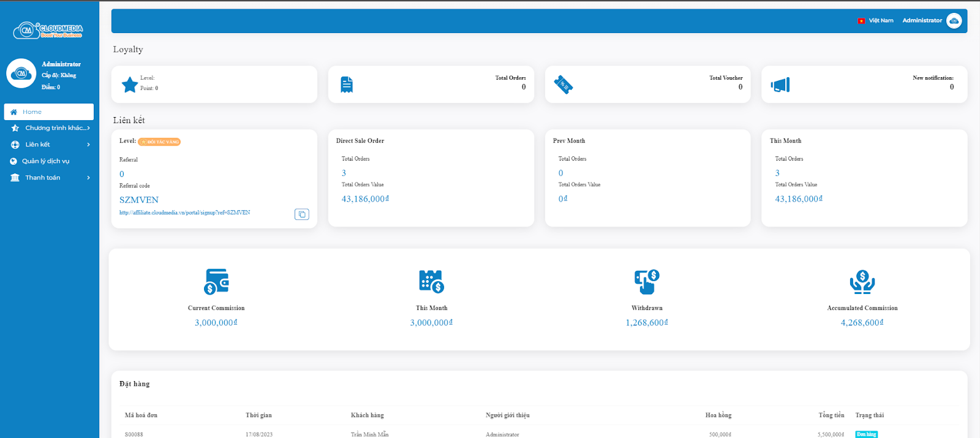This screenshot has height=438, width=980.
Task: Click the Khách hàng column header
Action: coord(367,415)
